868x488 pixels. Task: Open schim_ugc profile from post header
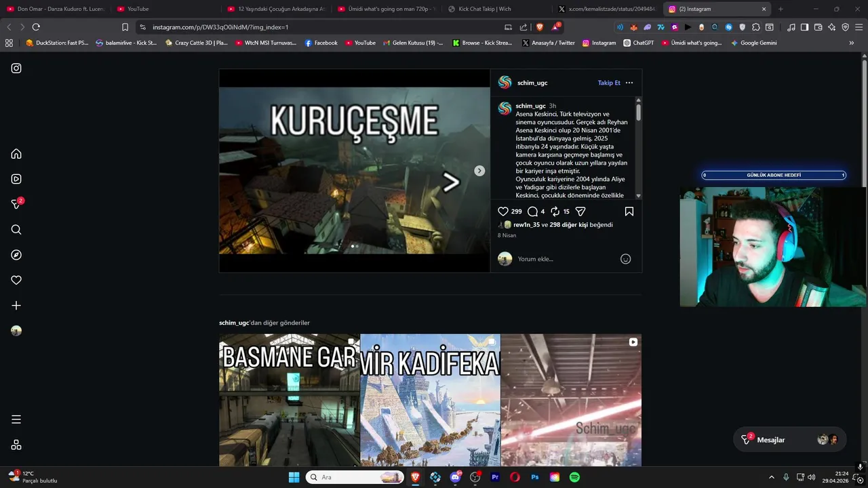click(x=532, y=83)
